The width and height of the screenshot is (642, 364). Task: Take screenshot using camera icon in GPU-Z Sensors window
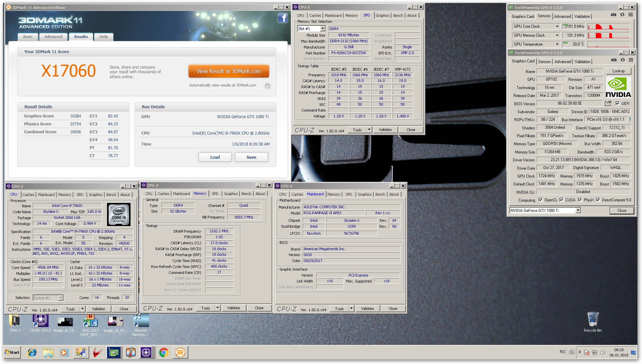(x=614, y=15)
